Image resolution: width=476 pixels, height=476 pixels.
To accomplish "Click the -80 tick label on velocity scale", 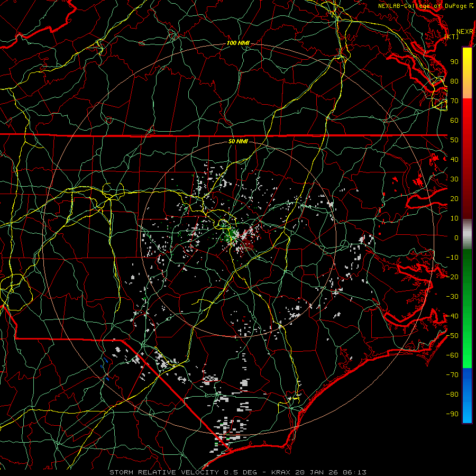I will click(452, 395).
